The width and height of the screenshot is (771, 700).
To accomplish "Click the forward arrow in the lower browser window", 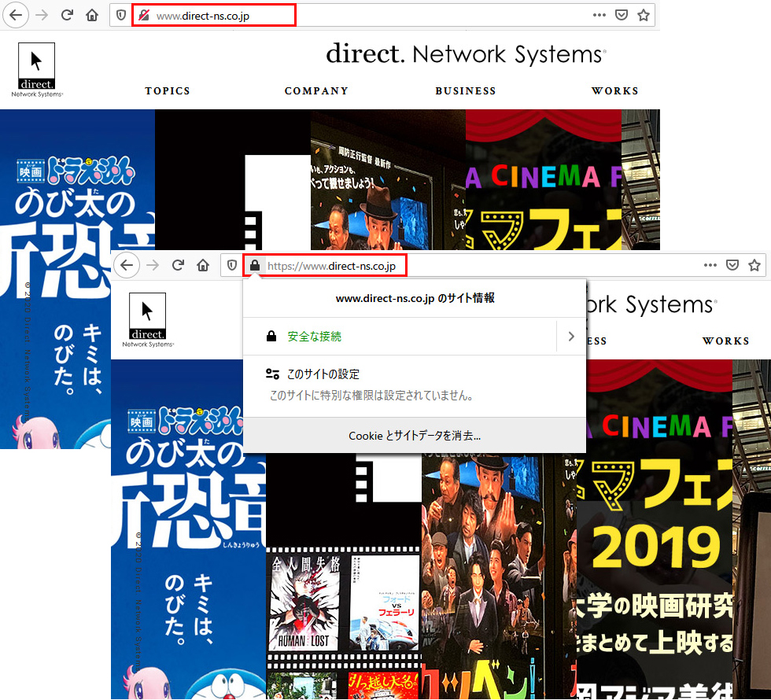I will pos(153,266).
